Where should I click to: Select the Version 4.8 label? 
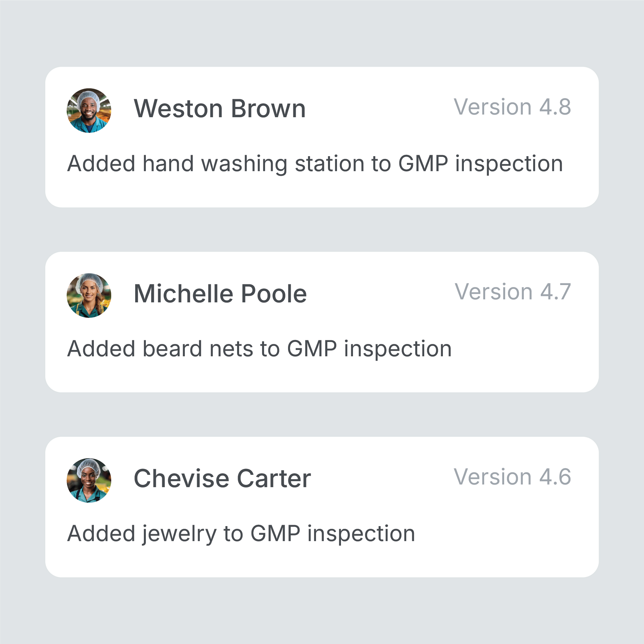[x=512, y=107]
